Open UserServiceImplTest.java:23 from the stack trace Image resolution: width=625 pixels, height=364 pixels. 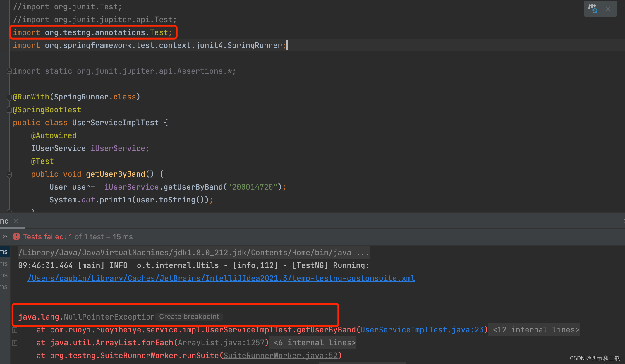[x=422, y=330]
